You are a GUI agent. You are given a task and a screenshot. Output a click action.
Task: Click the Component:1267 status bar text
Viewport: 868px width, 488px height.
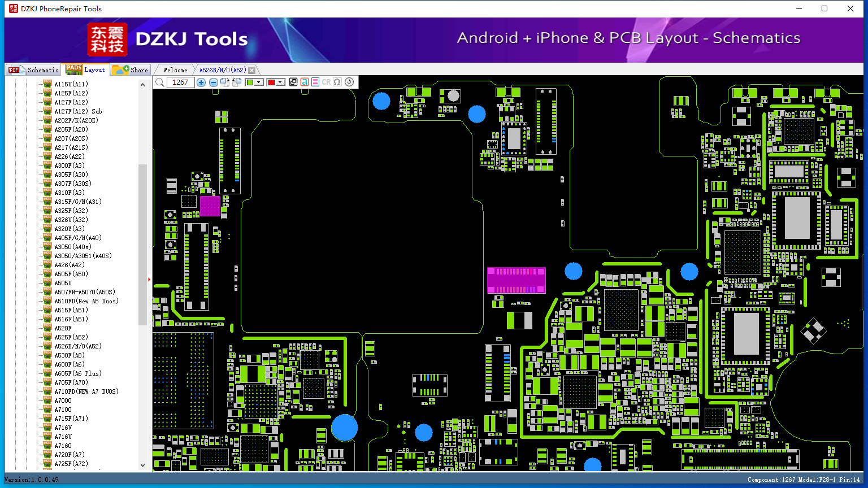(771, 480)
